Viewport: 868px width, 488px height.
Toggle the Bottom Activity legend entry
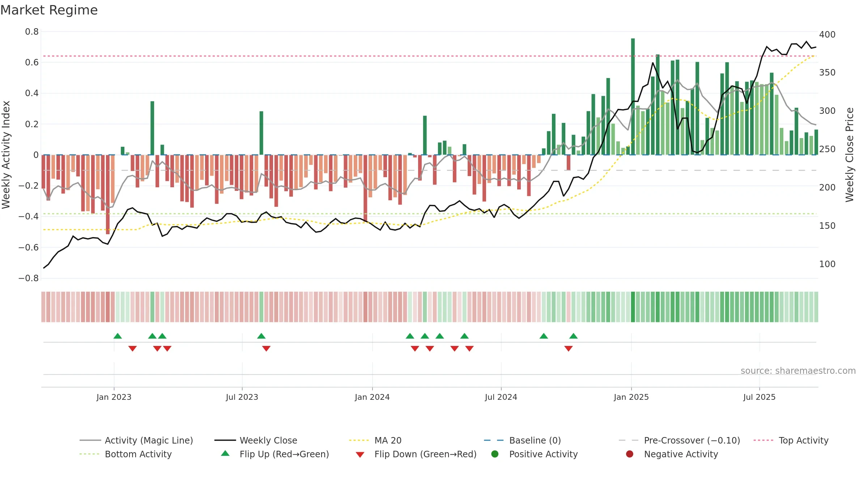coord(125,454)
